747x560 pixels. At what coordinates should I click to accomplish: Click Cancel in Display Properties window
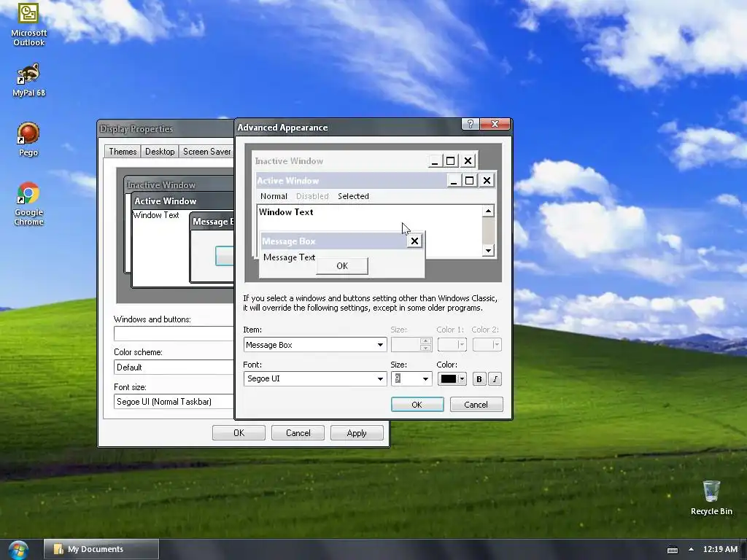point(298,433)
